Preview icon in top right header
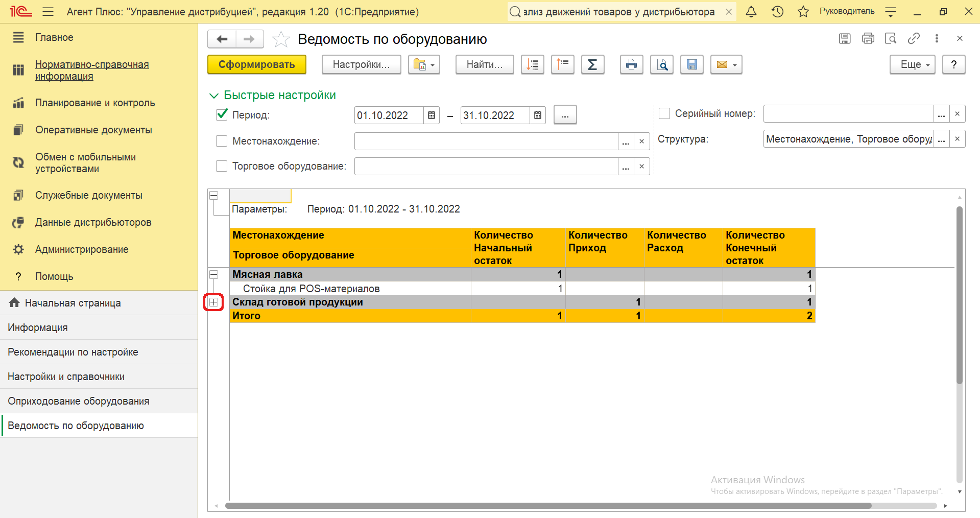980x518 pixels. point(891,38)
